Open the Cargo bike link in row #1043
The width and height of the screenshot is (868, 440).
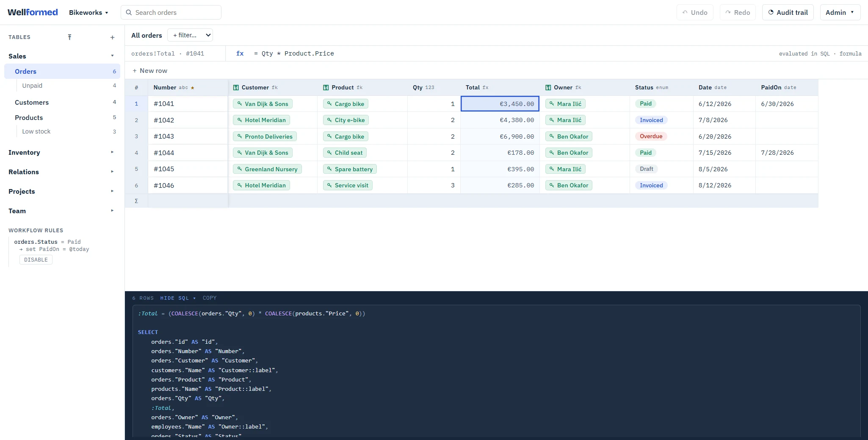(346, 136)
